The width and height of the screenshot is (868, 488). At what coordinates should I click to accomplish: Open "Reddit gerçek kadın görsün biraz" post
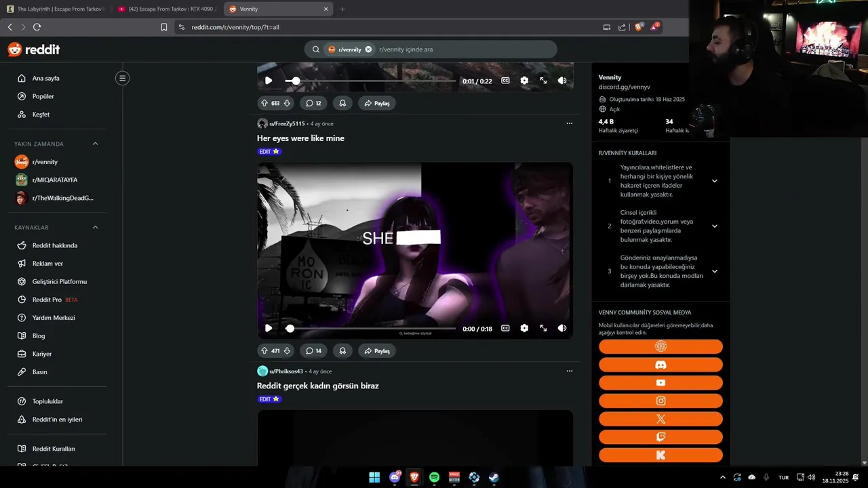pyautogui.click(x=317, y=386)
